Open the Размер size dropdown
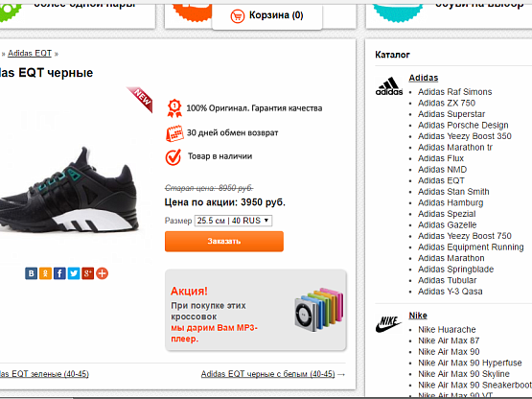 [x=233, y=221]
